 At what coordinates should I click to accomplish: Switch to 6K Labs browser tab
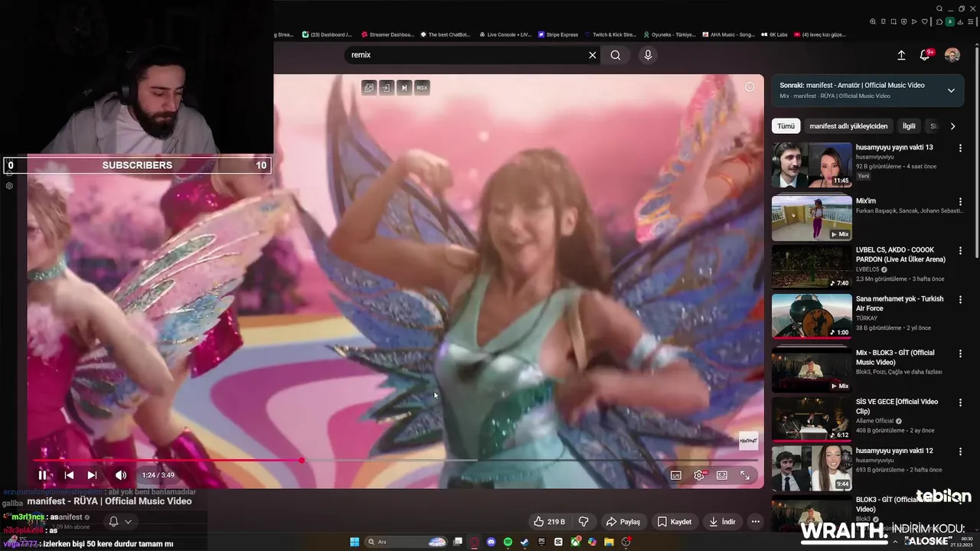773,34
